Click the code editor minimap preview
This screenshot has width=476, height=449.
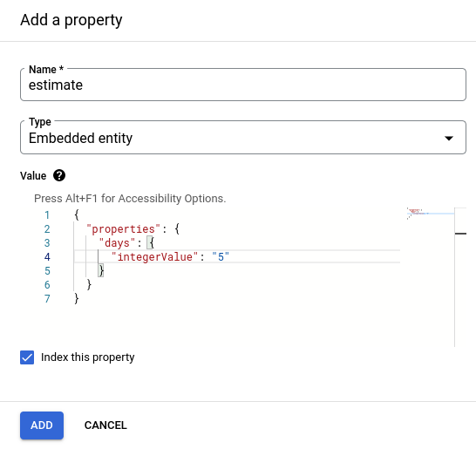431,214
